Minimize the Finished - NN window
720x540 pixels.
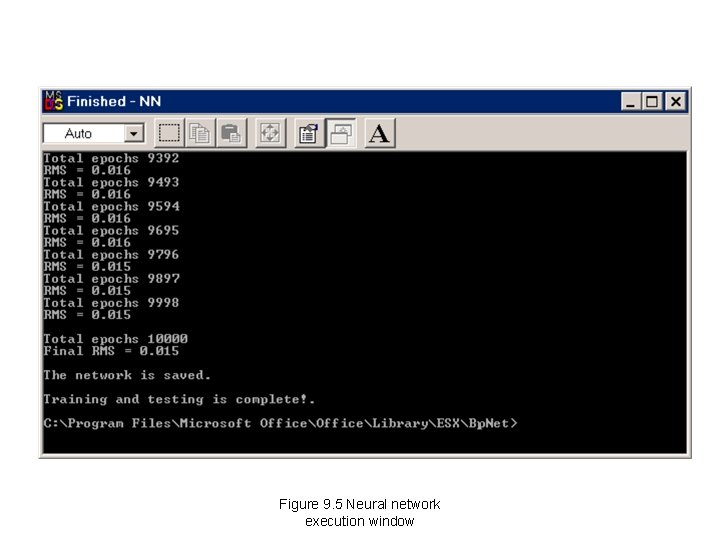pyautogui.click(x=630, y=101)
